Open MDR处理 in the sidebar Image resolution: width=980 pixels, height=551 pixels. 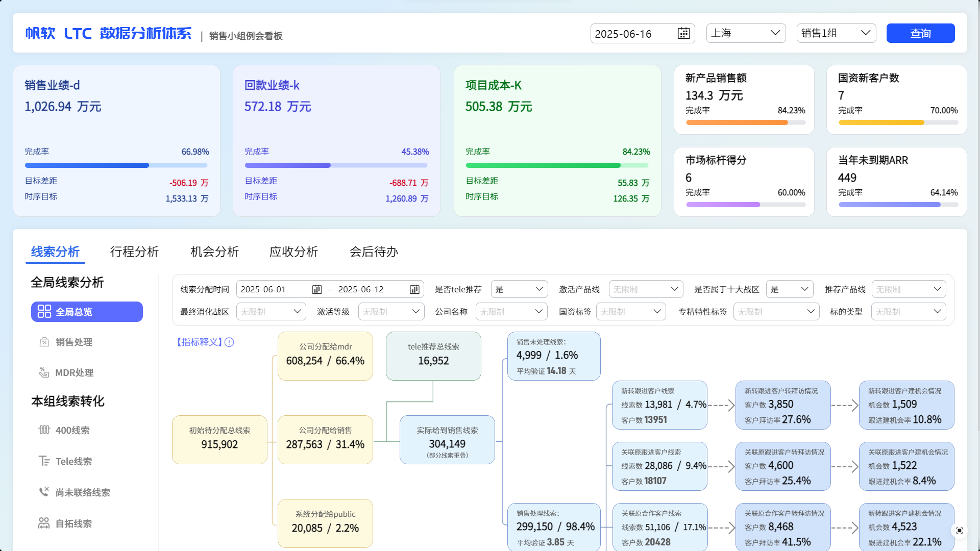[x=74, y=372]
